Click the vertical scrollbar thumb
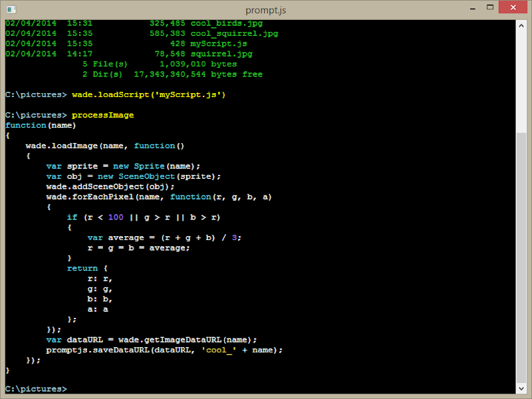Viewport: 532px width, 399px height. point(521,258)
